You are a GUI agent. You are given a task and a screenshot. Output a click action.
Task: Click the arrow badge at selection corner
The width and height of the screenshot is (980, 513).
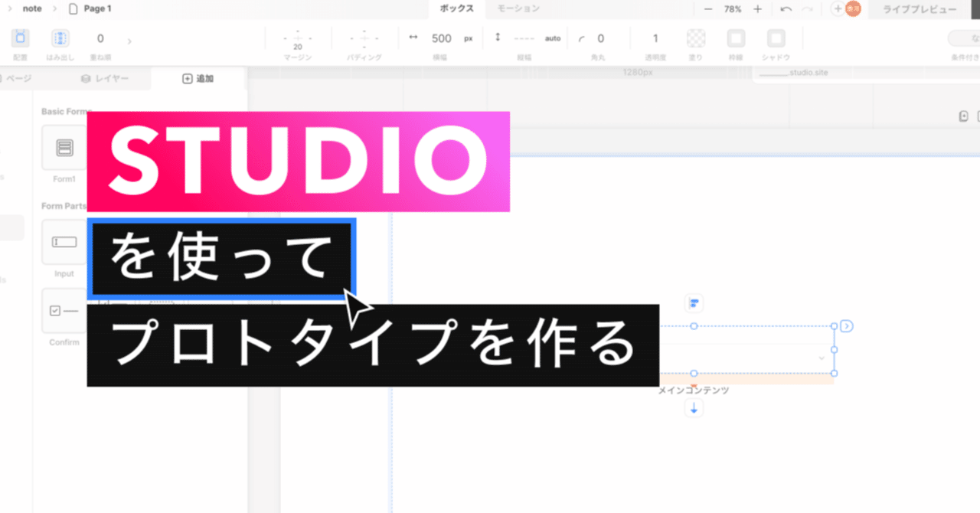pos(846,326)
